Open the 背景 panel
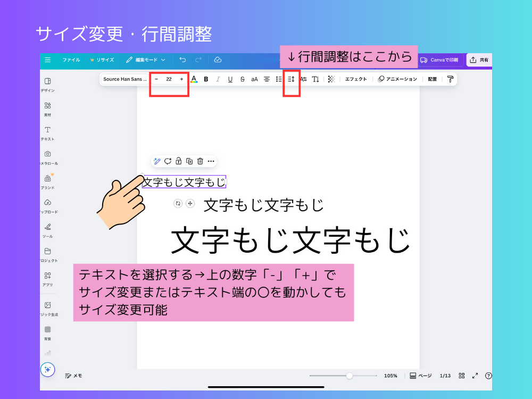Image resolution: width=532 pixels, height=399 pixels. coord(48,332)
